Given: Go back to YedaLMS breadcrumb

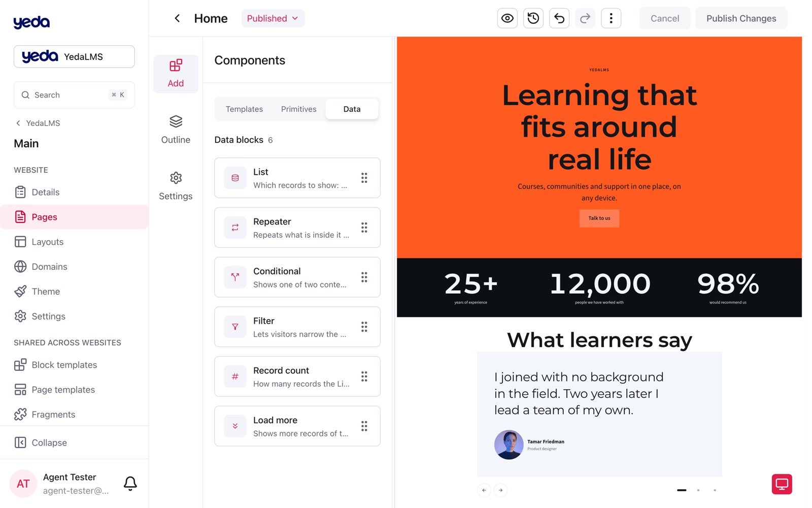Looking at the screenshot, I should click(x=38, y=123).
